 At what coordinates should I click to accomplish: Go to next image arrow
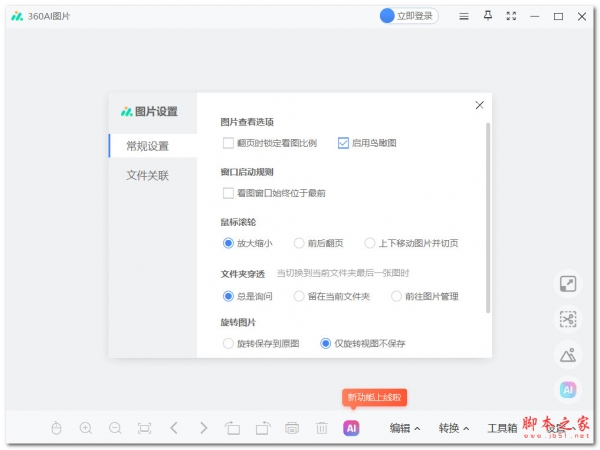203,428
